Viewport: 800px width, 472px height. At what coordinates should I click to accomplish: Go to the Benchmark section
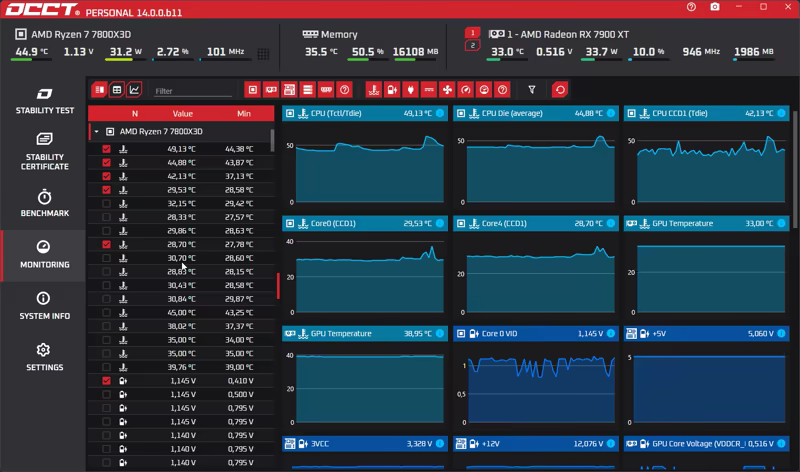44,203
